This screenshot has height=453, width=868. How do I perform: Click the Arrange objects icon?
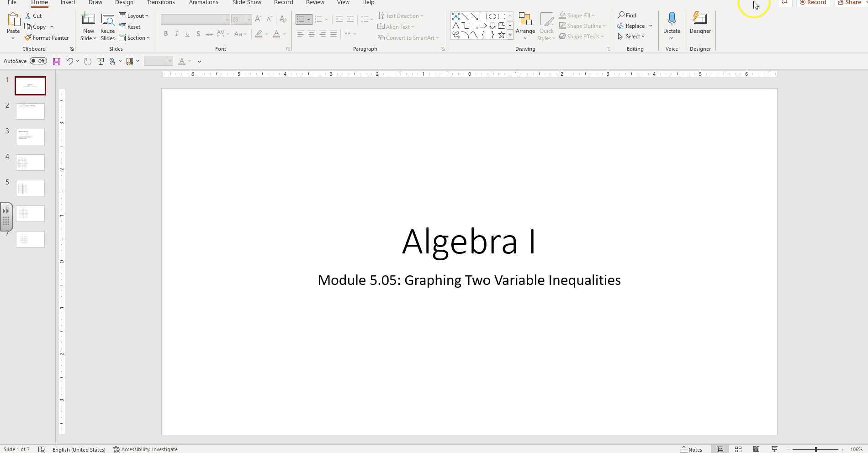(525, 19)
